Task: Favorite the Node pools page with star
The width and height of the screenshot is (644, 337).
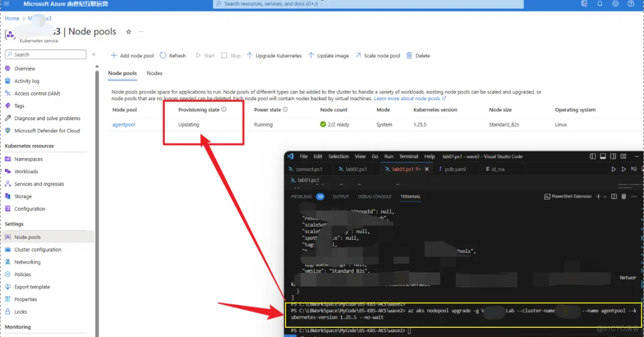Action: click(129, 32)
